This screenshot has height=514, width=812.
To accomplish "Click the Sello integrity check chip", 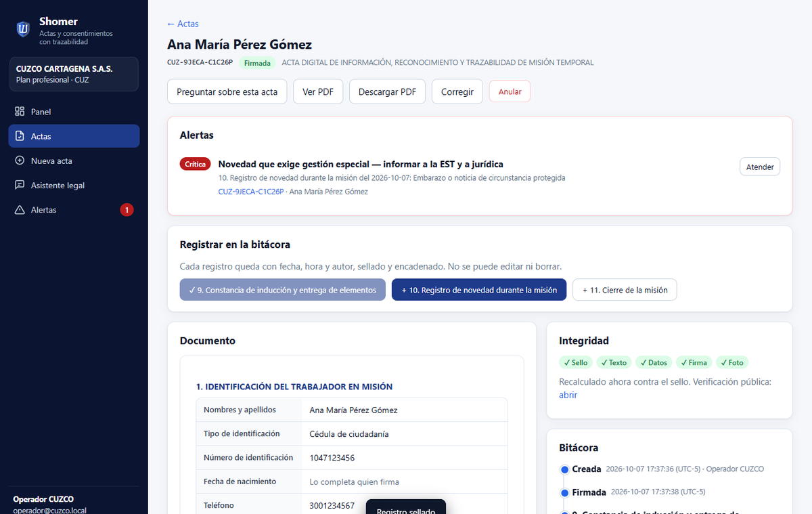I will click(575, 362).
